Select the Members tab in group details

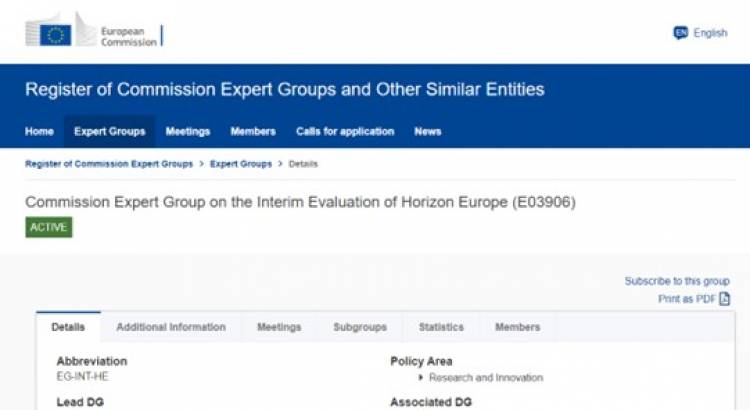[x=518, y=327]
